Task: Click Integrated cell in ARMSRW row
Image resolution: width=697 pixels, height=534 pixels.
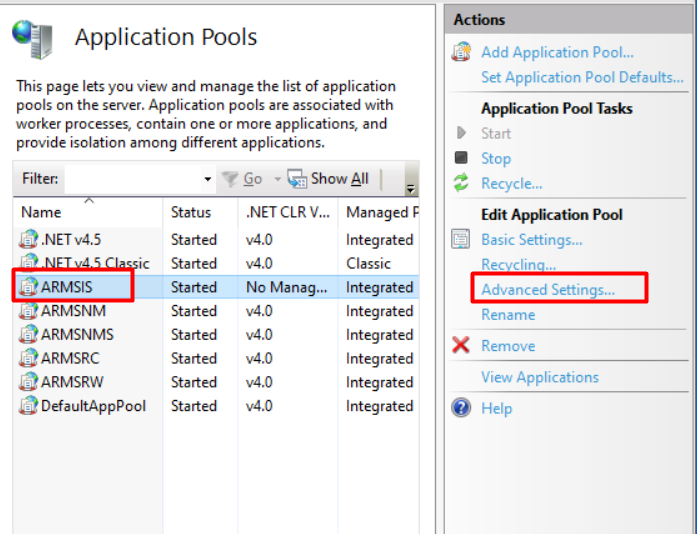Action: point(380,382)
